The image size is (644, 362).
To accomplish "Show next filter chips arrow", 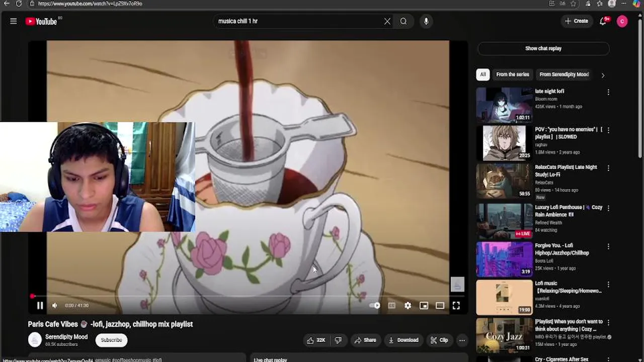I will (603, 75).
